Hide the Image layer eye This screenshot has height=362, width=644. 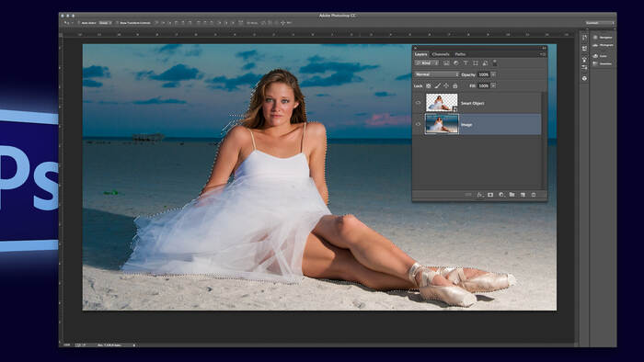pyautogui.click(x=418, y=124)
